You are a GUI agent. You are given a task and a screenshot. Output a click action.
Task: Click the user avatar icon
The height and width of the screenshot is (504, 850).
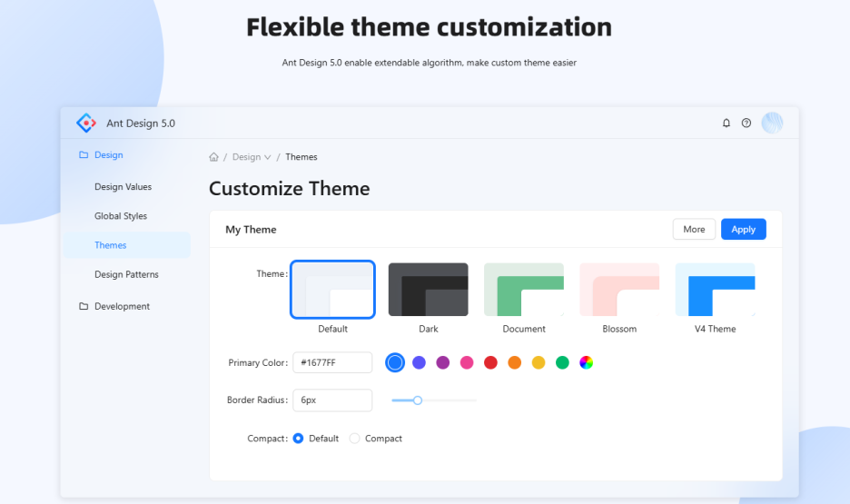coord(772,123)
